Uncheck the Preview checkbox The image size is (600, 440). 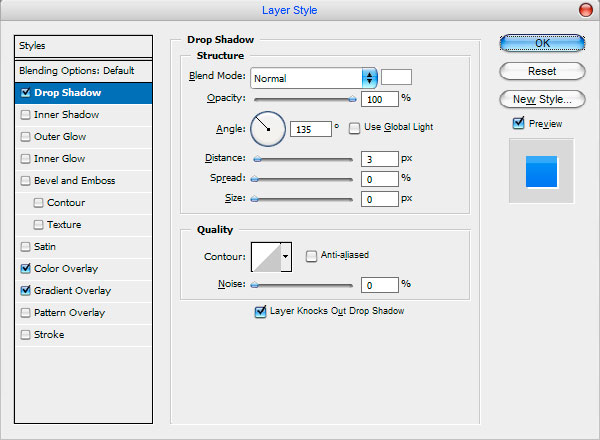point(518,123)
